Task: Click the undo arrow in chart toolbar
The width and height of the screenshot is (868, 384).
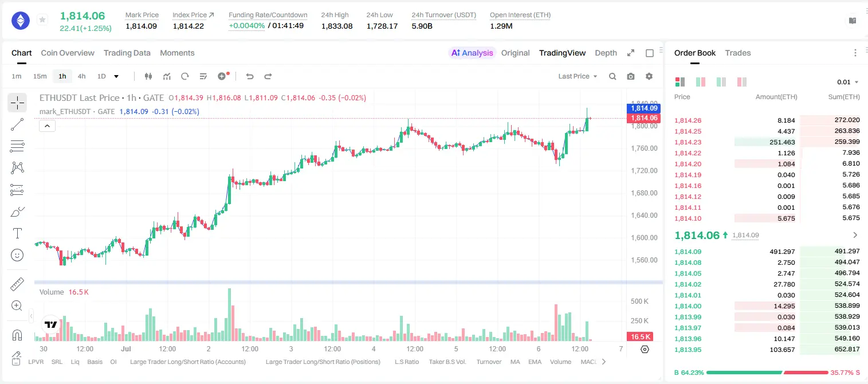Action: point(250,76)
